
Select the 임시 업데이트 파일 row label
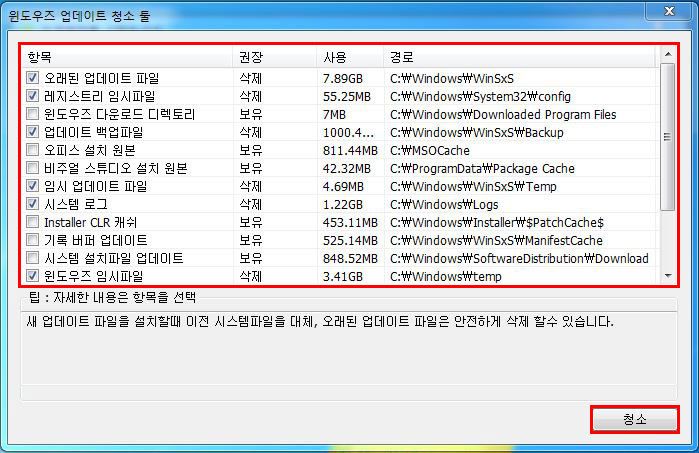(x=95, y=186)
